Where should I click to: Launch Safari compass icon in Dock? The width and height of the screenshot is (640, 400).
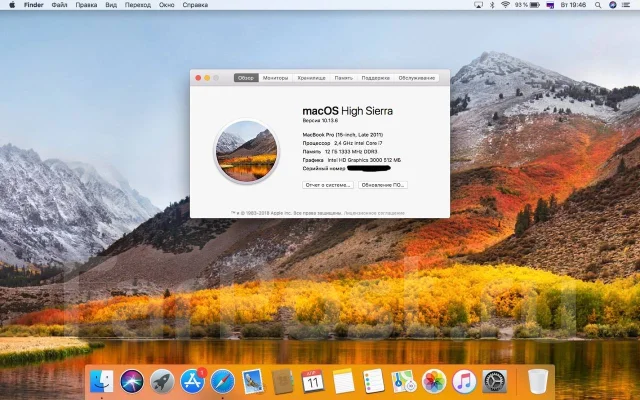pos(222,381)
